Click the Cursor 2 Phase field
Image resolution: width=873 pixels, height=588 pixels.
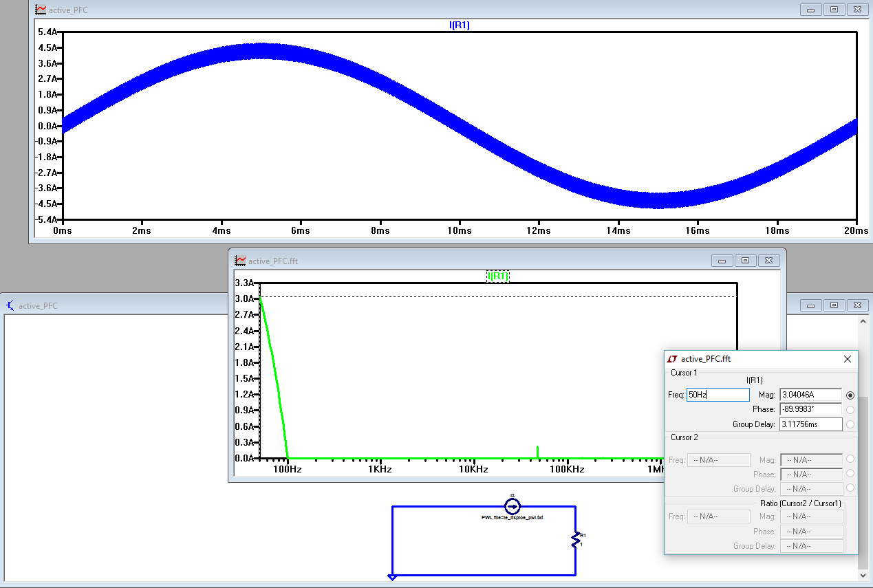[810, 475]
